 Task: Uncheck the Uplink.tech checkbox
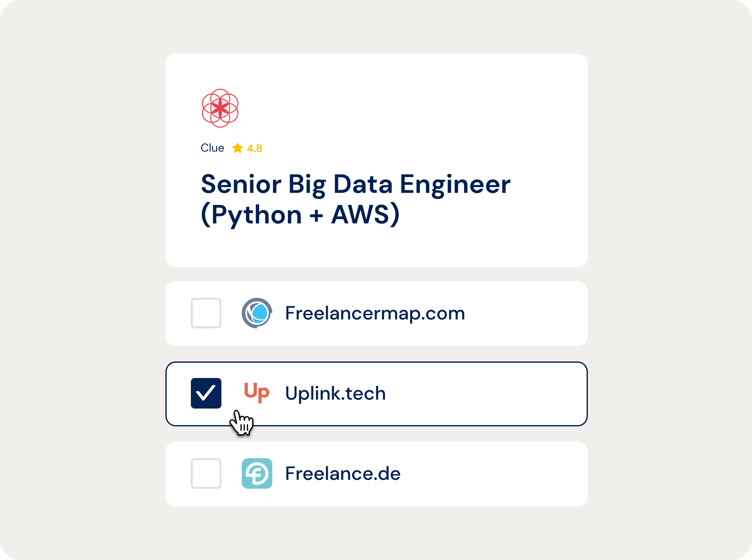206,393
